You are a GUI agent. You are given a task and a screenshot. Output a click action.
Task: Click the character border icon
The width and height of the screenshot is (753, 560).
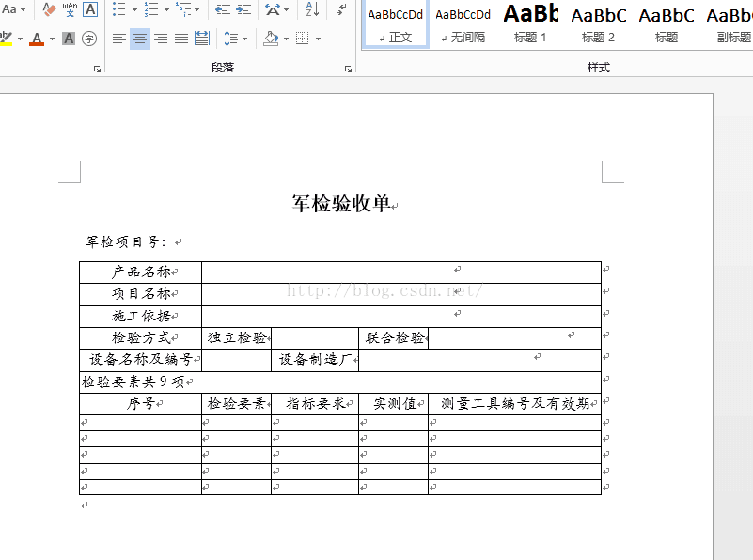(x=90, y=9)
